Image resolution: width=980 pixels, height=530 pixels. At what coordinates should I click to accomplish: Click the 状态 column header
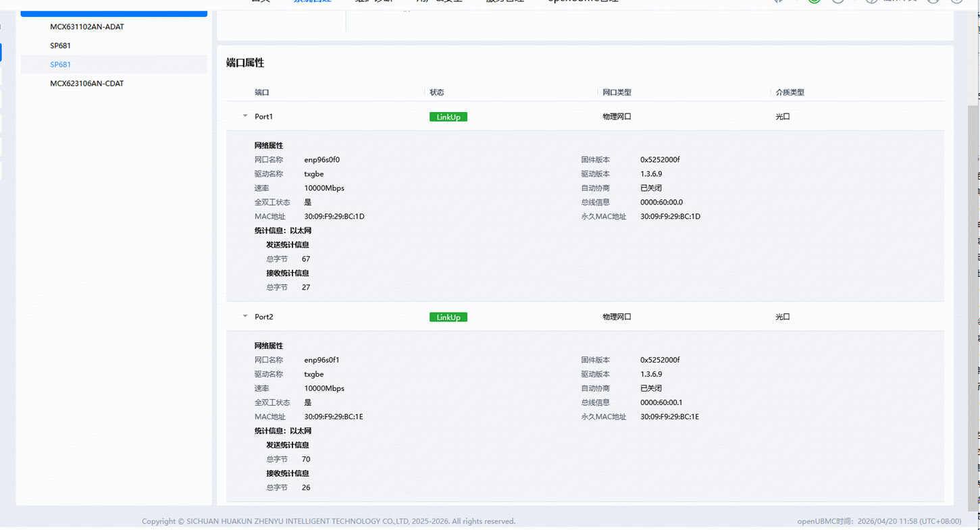coord(437,92)
